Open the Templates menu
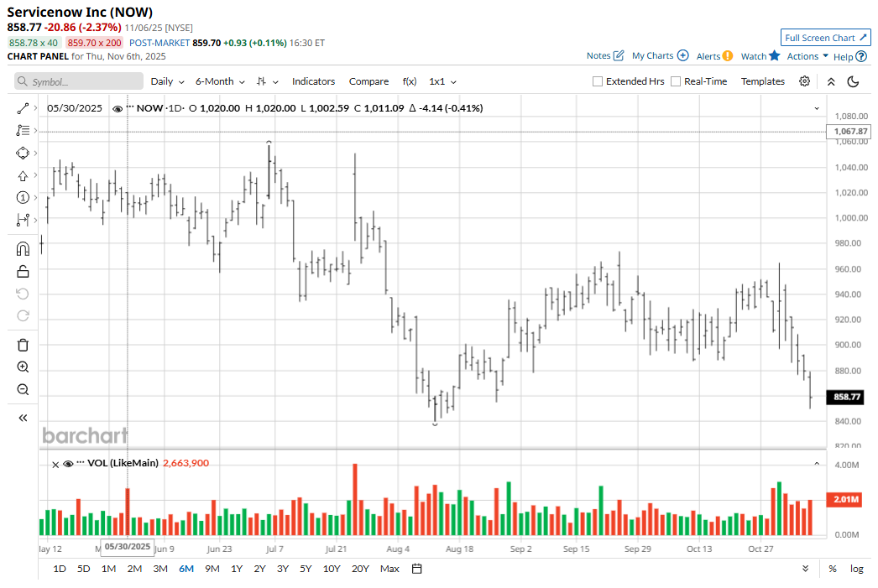 pyautogui.click(x=763, y=81)
